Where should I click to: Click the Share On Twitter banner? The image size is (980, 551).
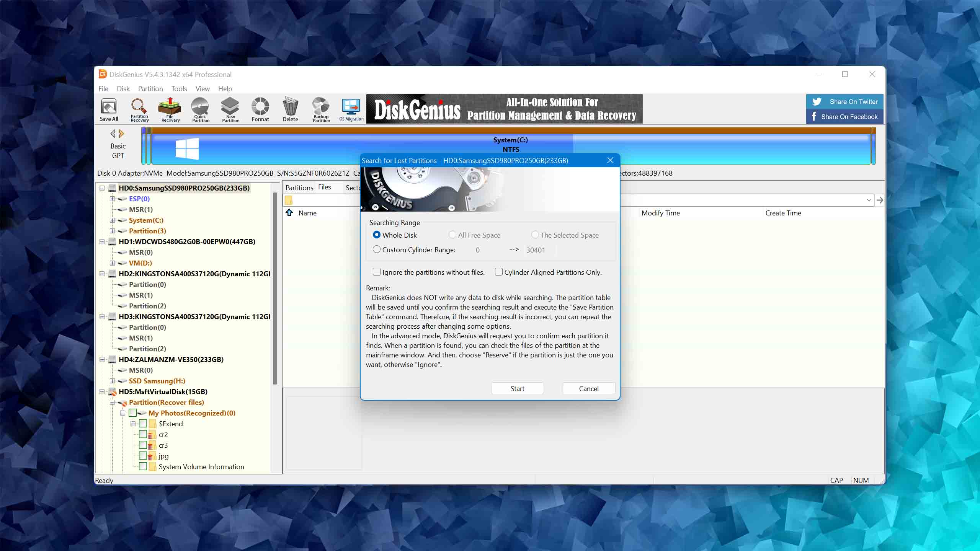click(x=845, y=102)
